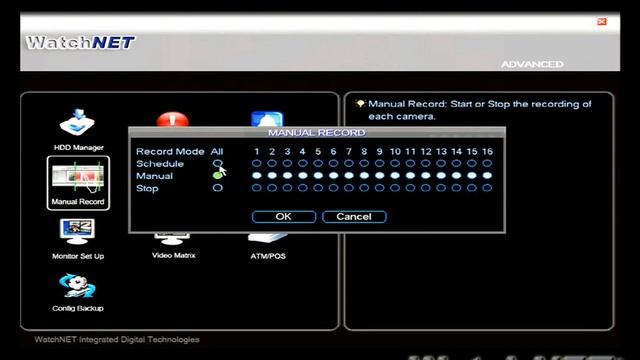Select Manual for channel 6

point(333,176)
